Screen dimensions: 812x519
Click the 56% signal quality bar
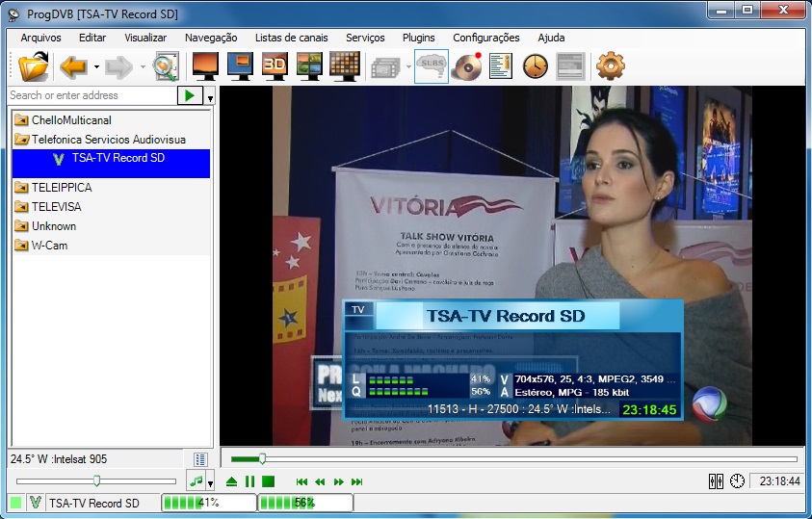(306, 503)
